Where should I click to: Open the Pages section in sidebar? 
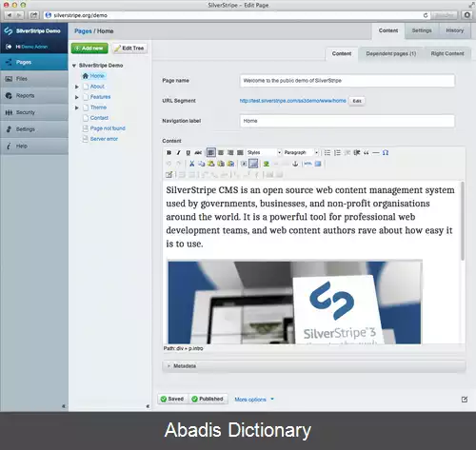[x=34, y=62]
